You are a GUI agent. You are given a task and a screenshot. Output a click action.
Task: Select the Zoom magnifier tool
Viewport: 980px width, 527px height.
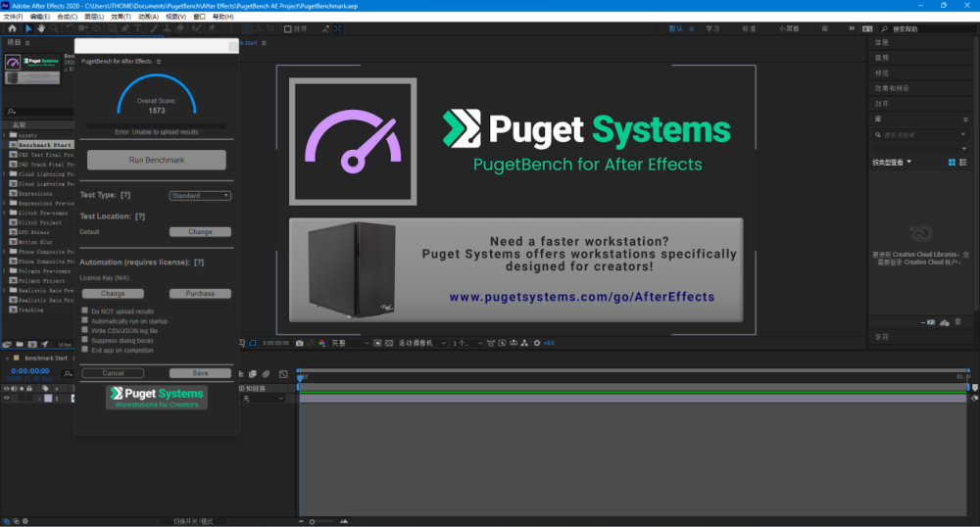54,28
